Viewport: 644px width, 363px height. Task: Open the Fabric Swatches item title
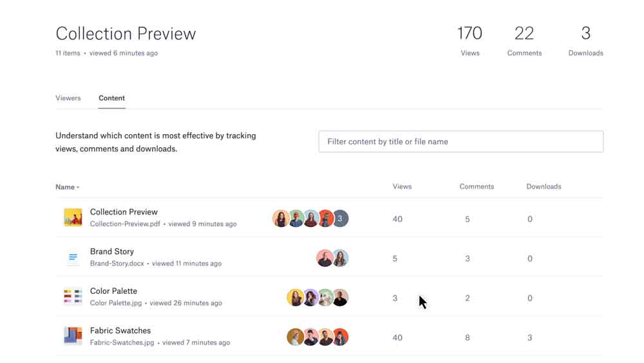(x=120, y=331)
